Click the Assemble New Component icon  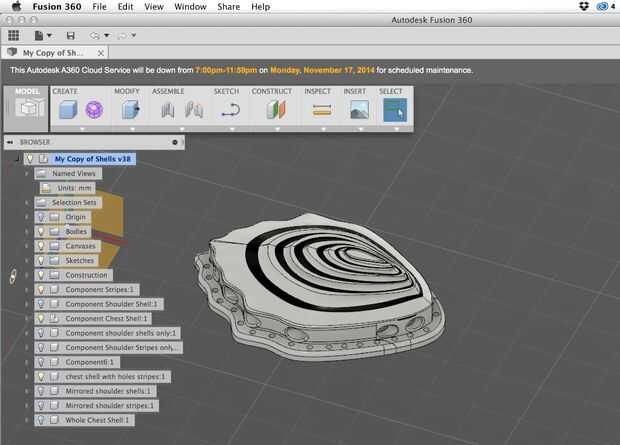pyautogui.click(x=168, y=110)
